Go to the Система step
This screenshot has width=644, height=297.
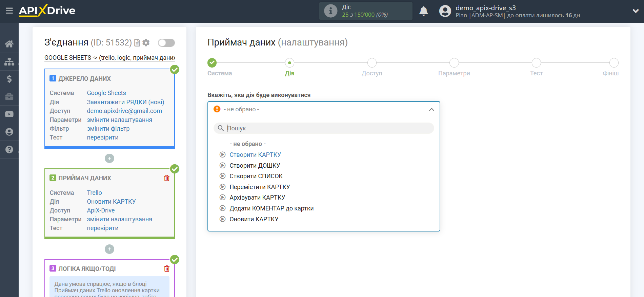(212, 63)
